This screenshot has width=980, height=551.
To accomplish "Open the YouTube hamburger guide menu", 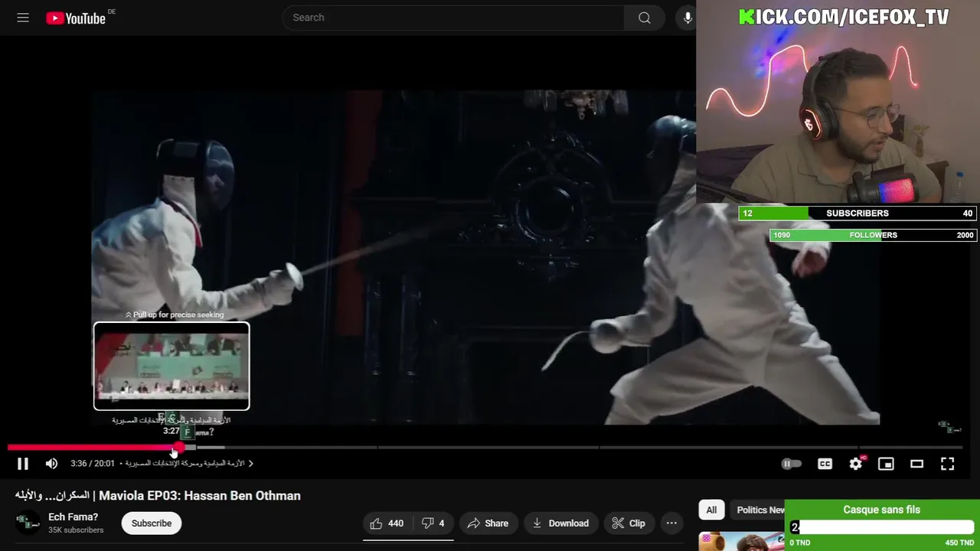I will [x=23, y=18].
